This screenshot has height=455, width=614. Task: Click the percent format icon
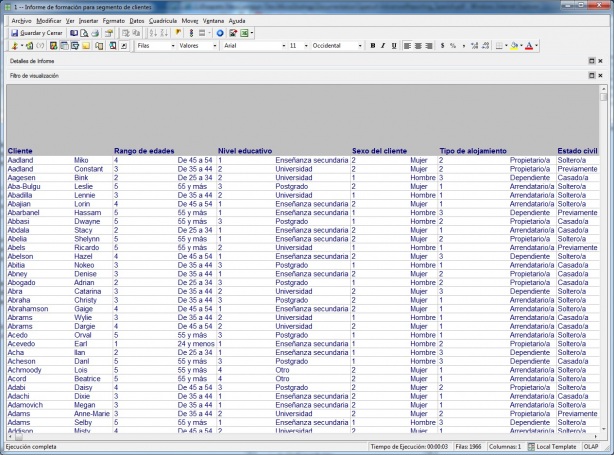(x=453, y=46)
